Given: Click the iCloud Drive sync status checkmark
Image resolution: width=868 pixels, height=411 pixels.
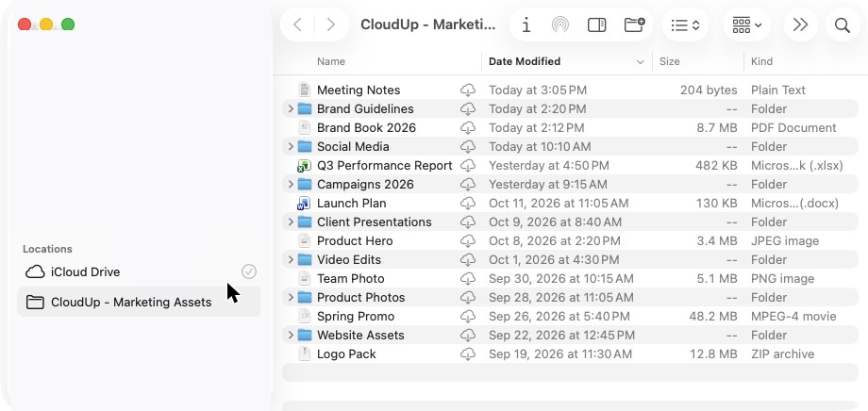Looking at the screenshot, I should tap(249, 271).
